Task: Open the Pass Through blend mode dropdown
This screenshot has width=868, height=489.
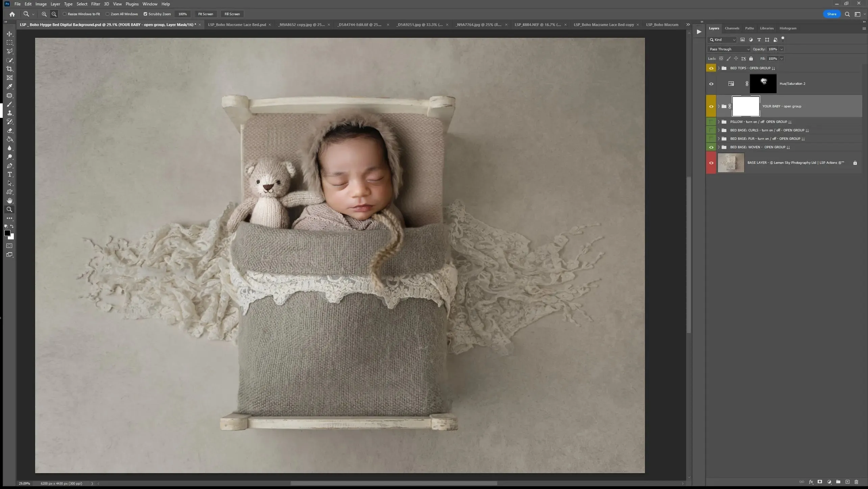Action: pos(729,49)
